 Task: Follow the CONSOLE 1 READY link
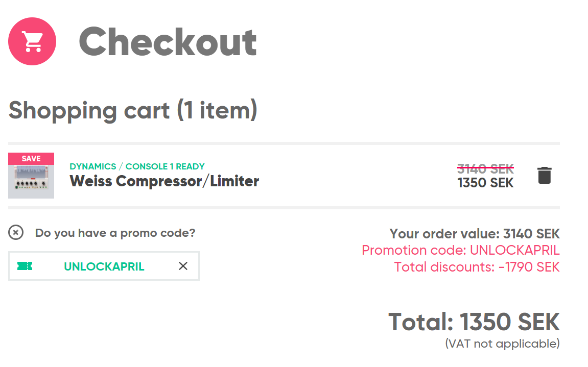coord(165,166)
